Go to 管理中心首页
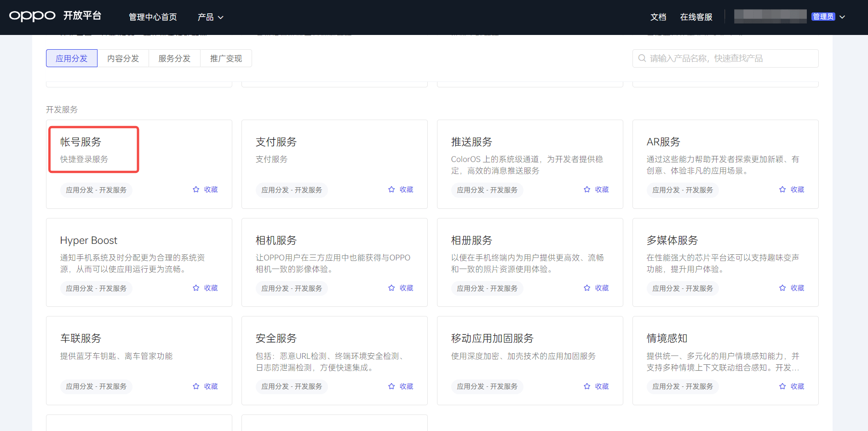This screenshot has height=431, width=868. [153, 17]
